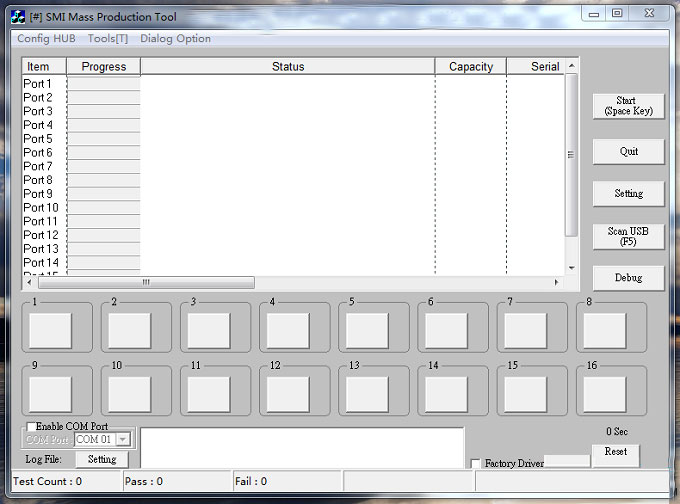Click the Start (Space Key) button
This screenshot has height=504, width=680.
[628, 106]
